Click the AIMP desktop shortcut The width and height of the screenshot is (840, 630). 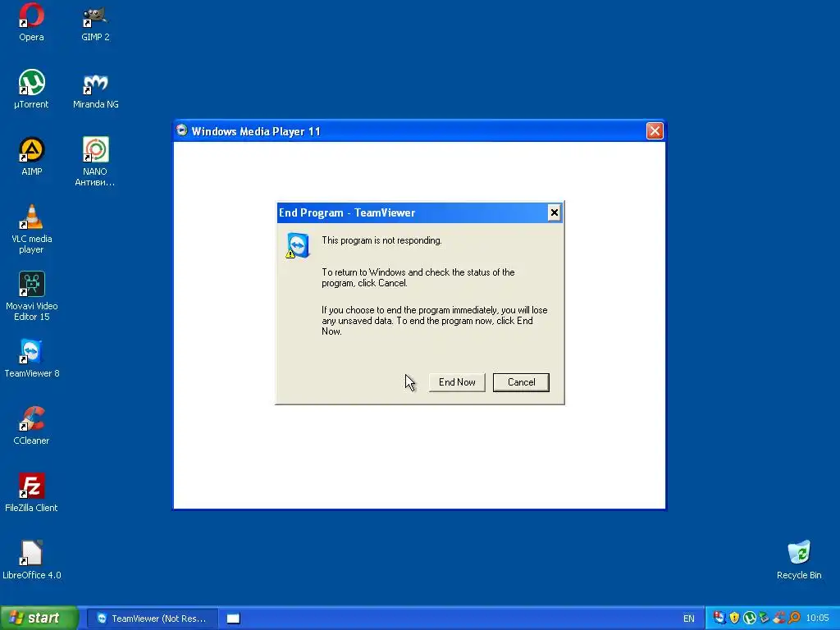point(31,157)
